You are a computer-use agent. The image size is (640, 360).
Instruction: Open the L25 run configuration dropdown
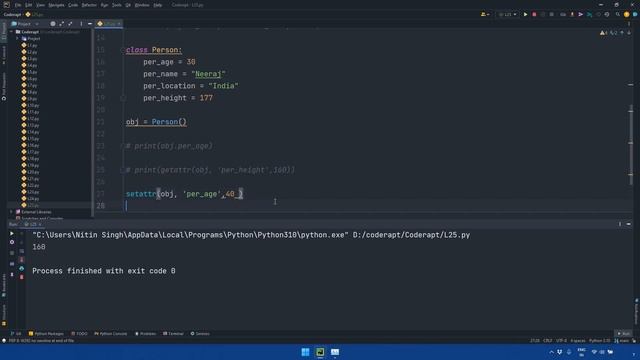click(507, 14)
